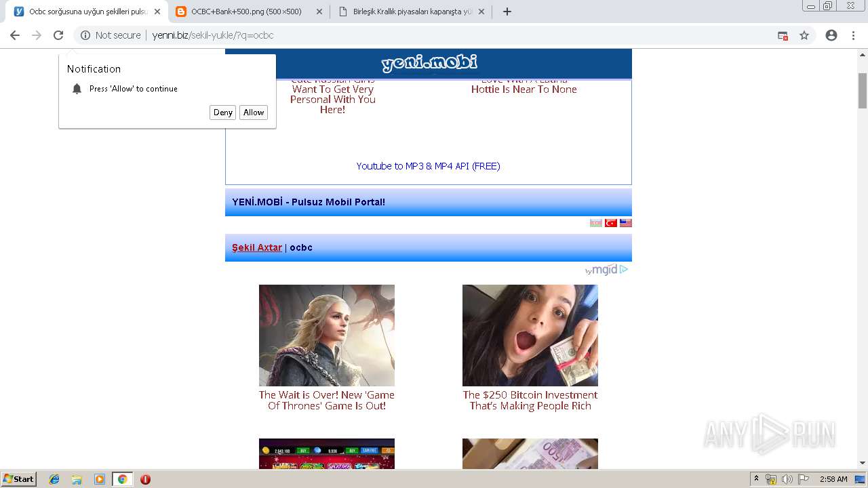Viewport: 868px width, 488px height.
Task: Reload the current page
Action: point(58,35)
